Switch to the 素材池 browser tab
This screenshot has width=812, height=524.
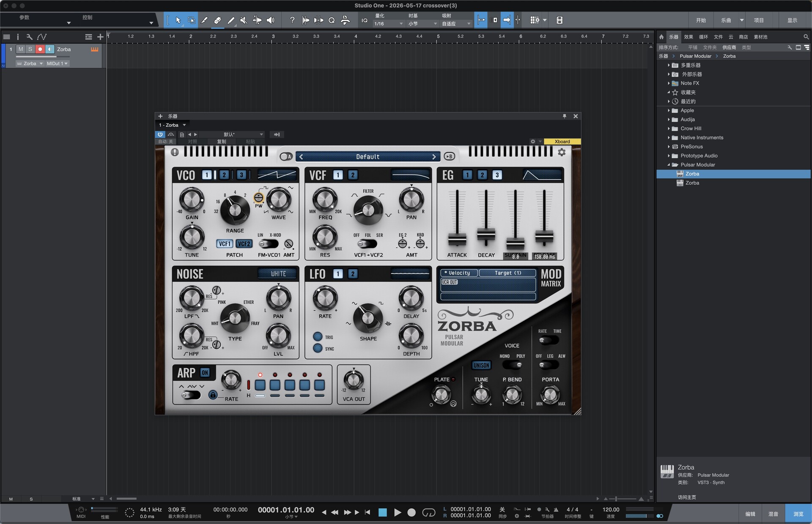click(760, 37)
